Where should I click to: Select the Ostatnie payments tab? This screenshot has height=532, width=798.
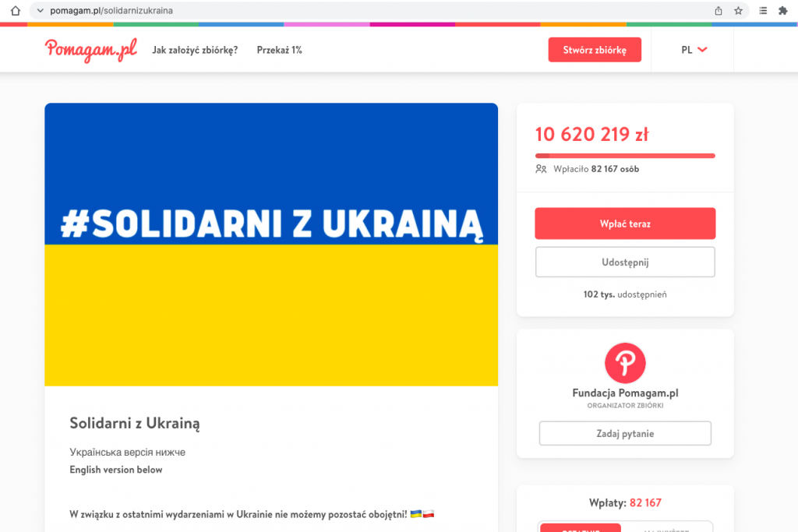[580, 527]
